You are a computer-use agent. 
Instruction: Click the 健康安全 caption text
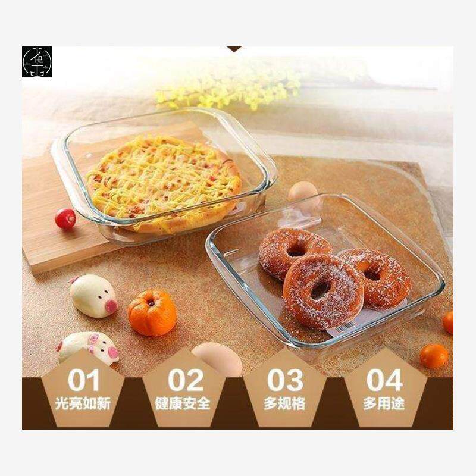tap(183, 404)
